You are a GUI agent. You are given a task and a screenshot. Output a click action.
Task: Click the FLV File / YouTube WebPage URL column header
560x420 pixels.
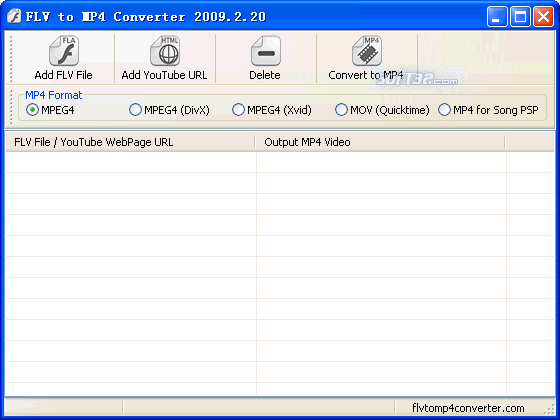coord(130,142)
